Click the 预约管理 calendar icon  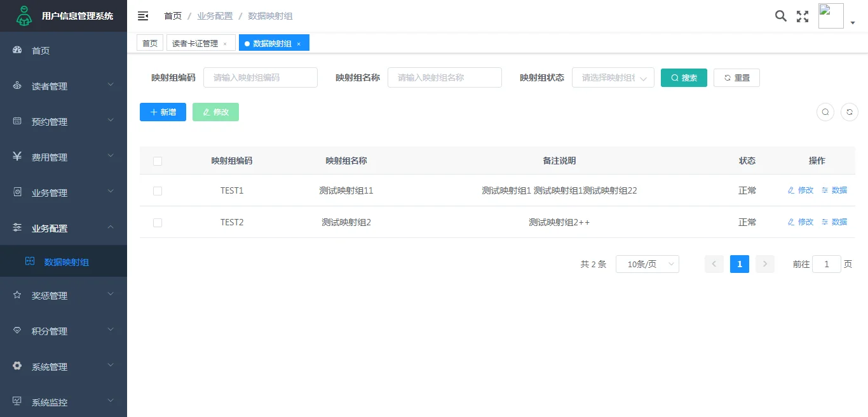(18, 121)
